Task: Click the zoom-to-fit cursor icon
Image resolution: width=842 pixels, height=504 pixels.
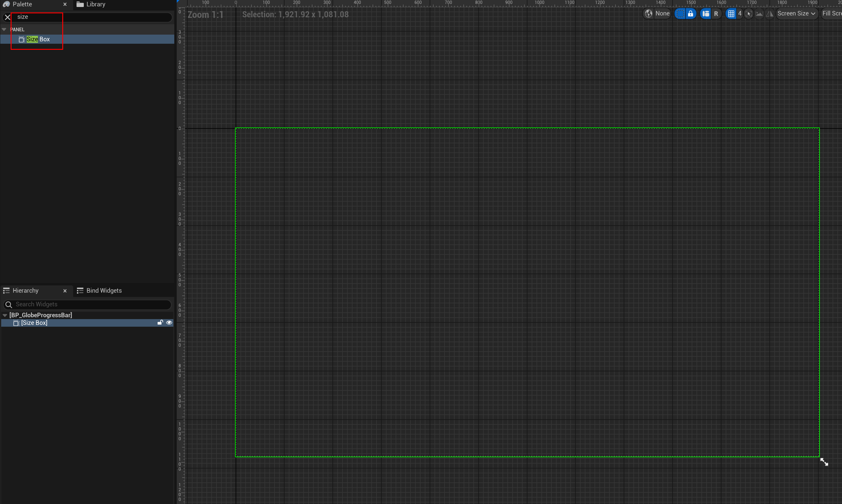Action: point(748,14)
